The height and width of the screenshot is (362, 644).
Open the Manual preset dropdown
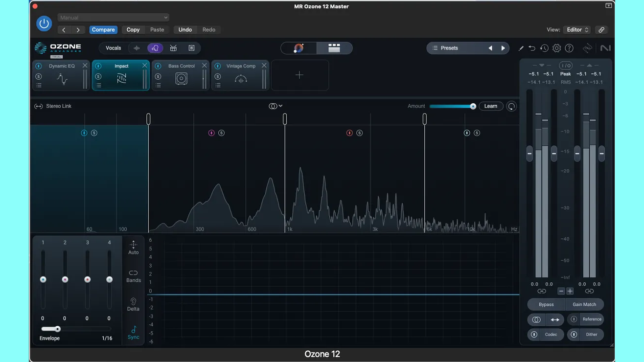[x=114, y=18]
